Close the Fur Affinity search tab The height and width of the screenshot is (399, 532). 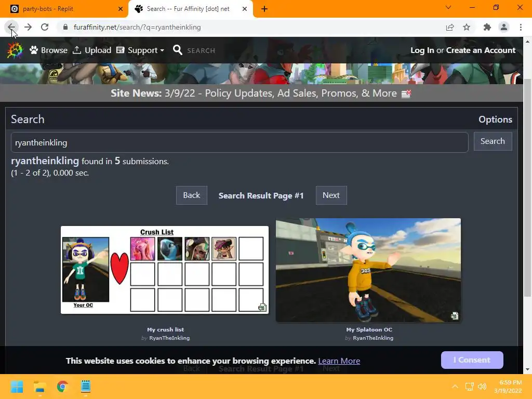click(x=245, y=9)
